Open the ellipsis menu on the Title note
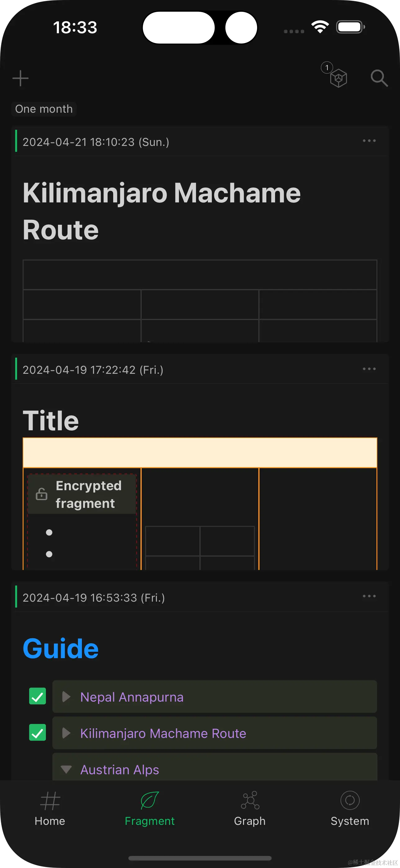Image resolution: width=400 pixels, height=868 pixels. pos(369,369)
